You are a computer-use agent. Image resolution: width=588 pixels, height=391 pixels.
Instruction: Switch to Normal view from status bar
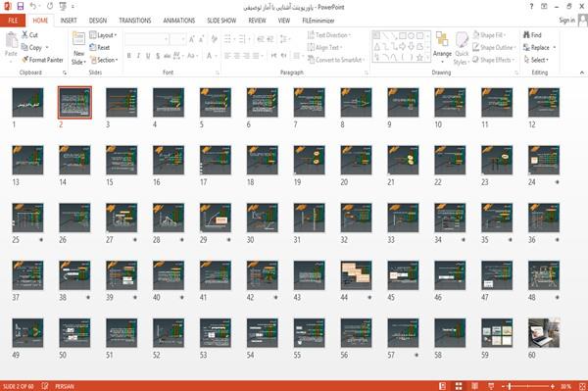tap(443, 386)
